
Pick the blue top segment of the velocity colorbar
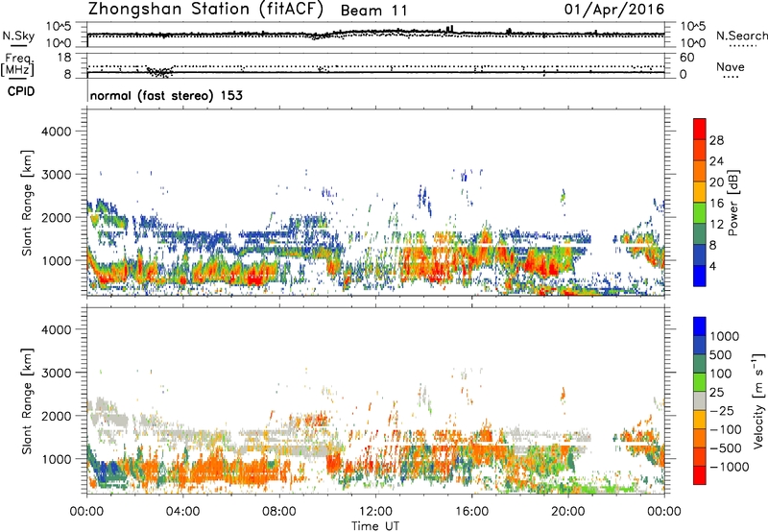click(700, 326)
